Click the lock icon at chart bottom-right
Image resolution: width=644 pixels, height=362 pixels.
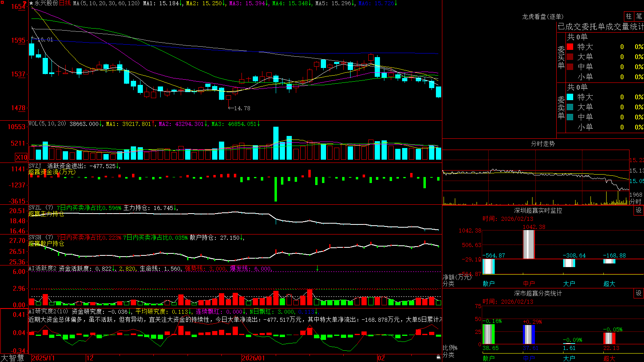[439, 357]
